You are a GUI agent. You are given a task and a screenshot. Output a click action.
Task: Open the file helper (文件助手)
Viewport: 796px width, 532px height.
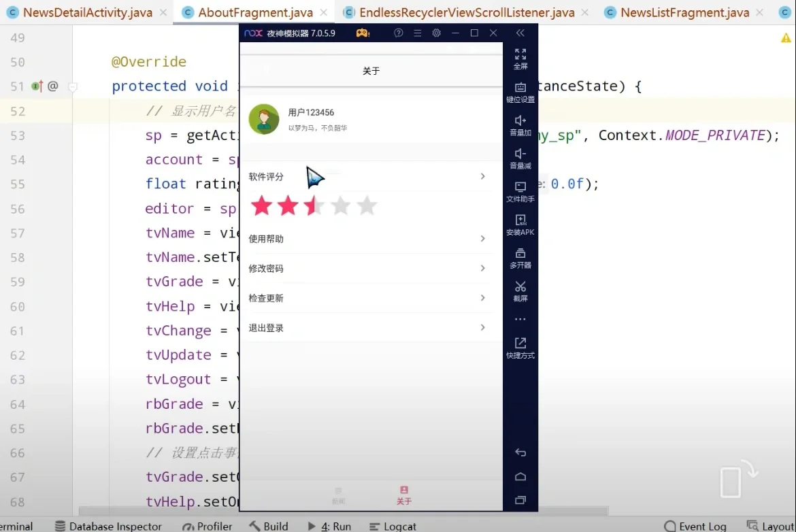coord(520,192)
